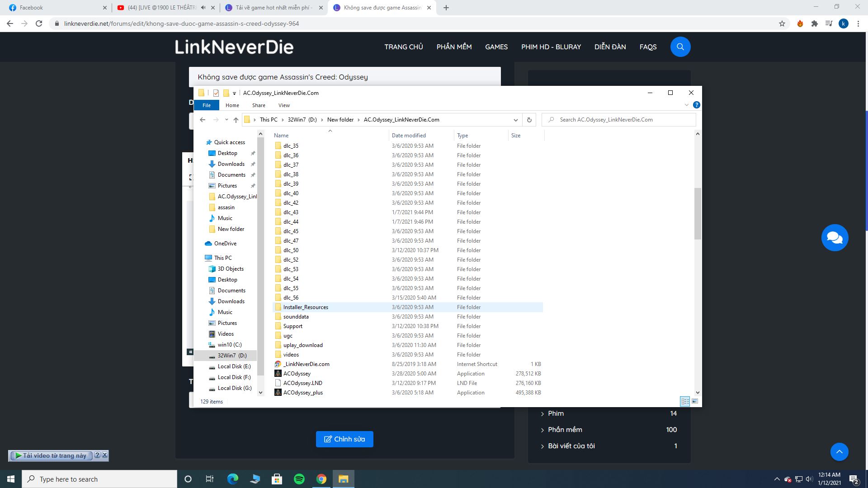Switch to the YouTube LIVE tab
The image size is (868, 488).
pos(162,8)
